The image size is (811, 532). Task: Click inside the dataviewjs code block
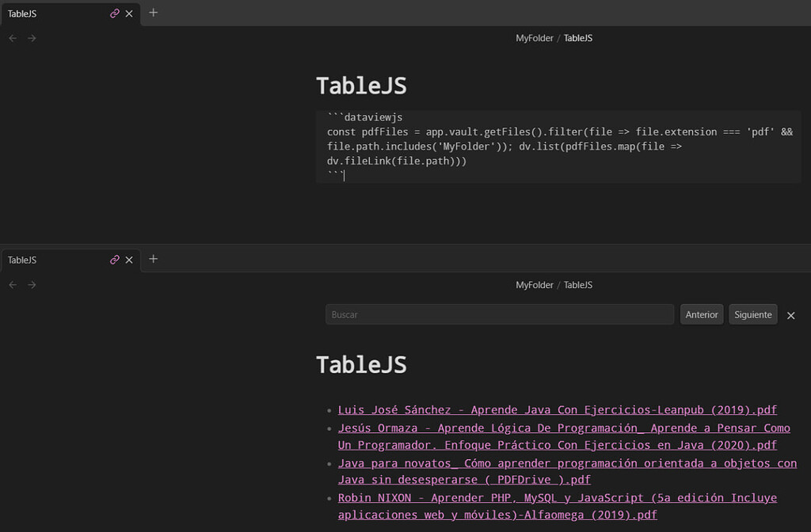(x=554, y=146)
